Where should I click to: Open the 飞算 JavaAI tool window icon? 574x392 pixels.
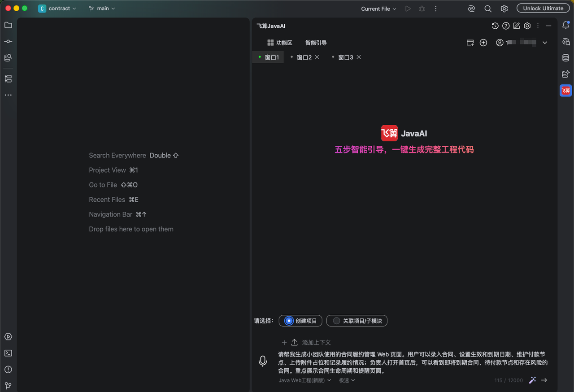coord(566,91)
